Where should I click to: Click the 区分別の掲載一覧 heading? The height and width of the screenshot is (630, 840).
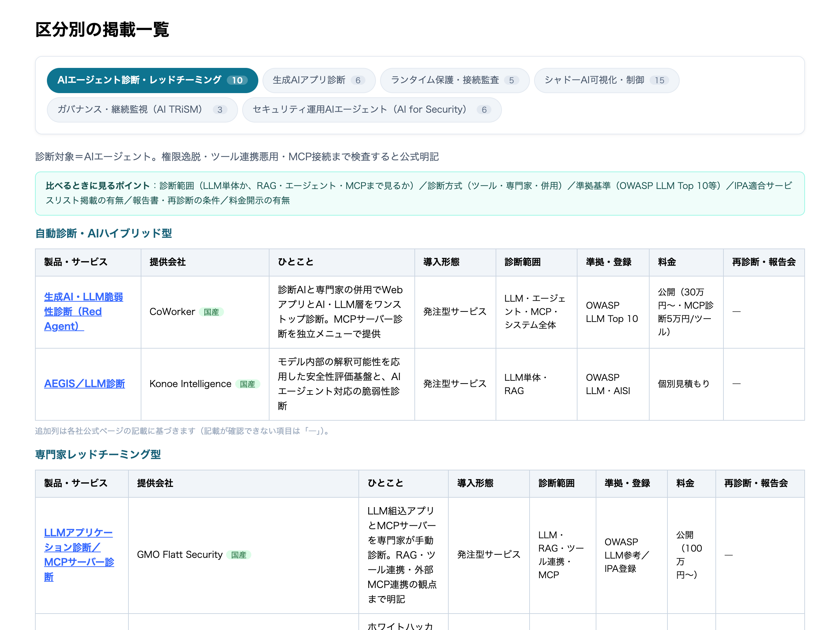[x=102, y=29]
